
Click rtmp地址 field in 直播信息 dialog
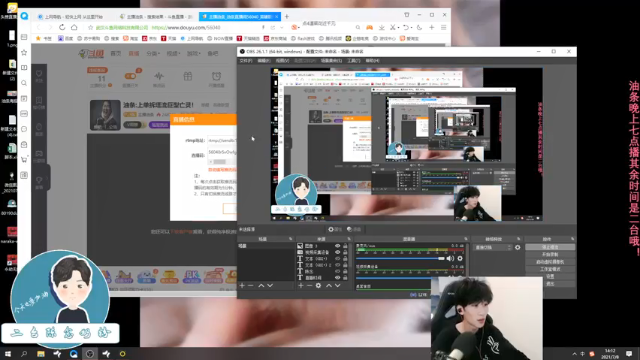(x=222, y=140)
